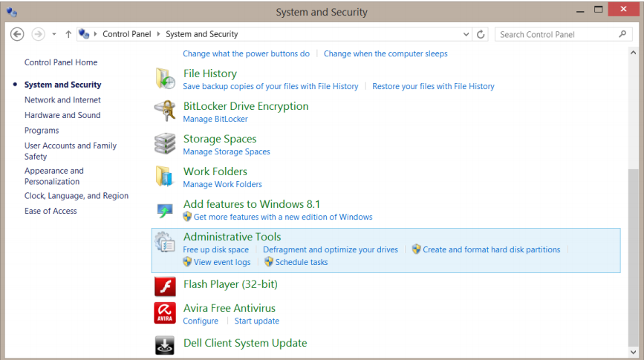Click the forward navigation arrow
The image size is (644, 360).
(38, 34)
